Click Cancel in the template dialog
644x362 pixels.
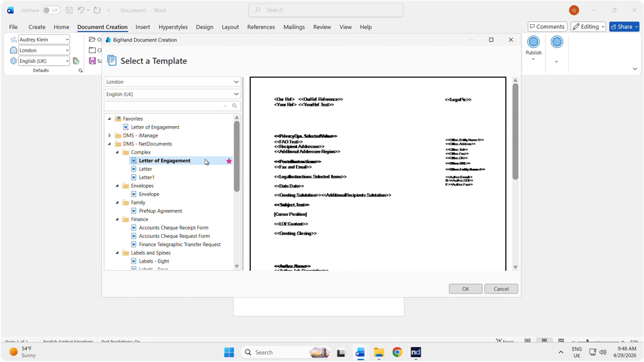501,289
